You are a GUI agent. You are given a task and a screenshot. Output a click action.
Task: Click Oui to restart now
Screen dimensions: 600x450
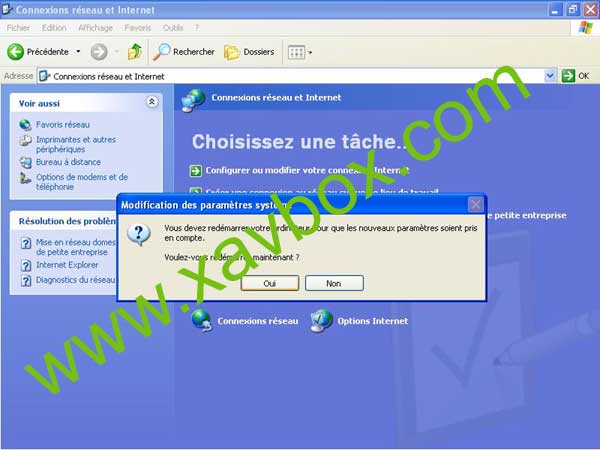click(270, 283)
